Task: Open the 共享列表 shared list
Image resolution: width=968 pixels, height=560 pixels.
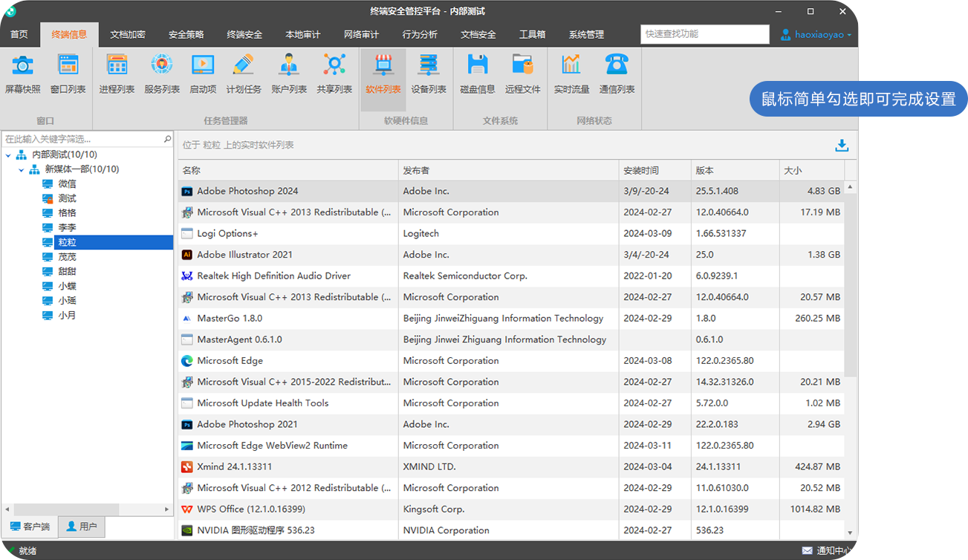Action: pyautogui.click(x=334, y=74)
